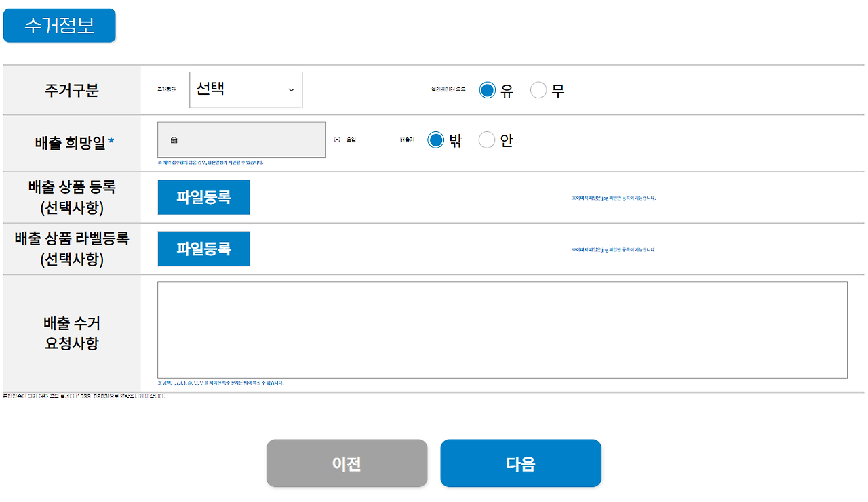Choose the 밖 radio option
Image resolution: width=868 pixels, height=502 pixels.
[x=436, y=140]
